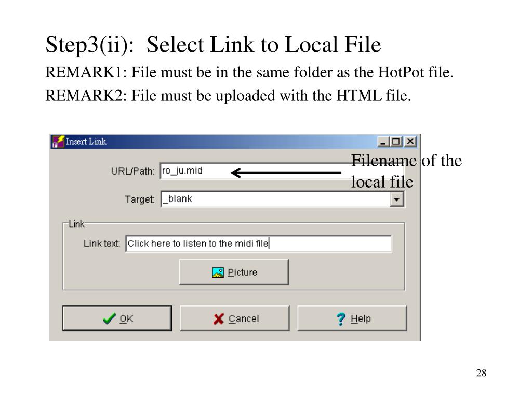Click the Link text label
Viewport: 532px width, 399px height.
(x=102, y=244)
